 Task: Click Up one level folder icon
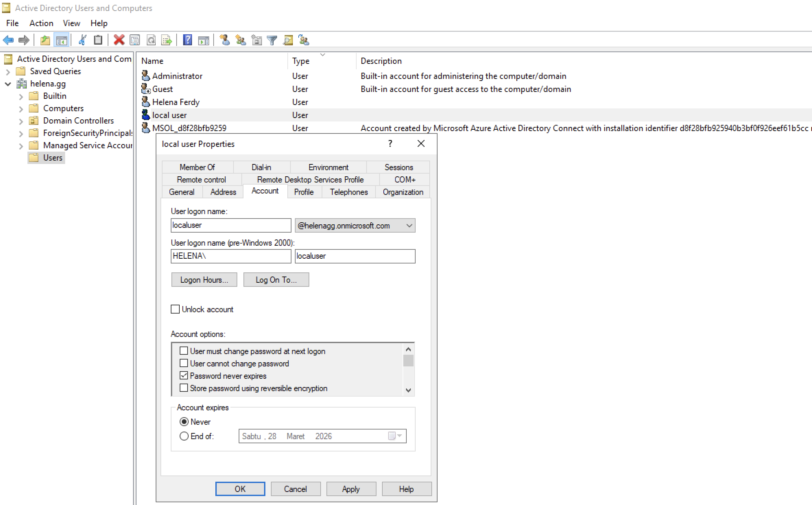[x=45, y=40]
